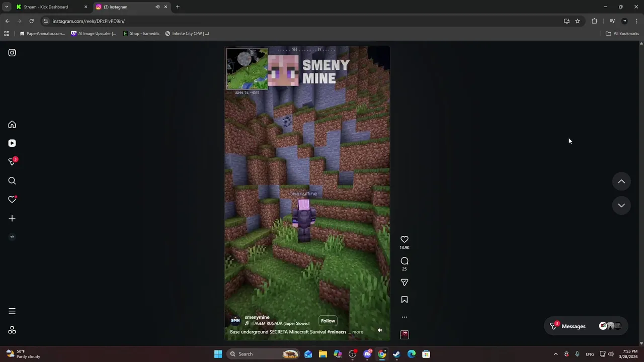The width and height of the screenshot is (644, 362).
Task: Open comments on the reel
Action: (x=405, y=261)
